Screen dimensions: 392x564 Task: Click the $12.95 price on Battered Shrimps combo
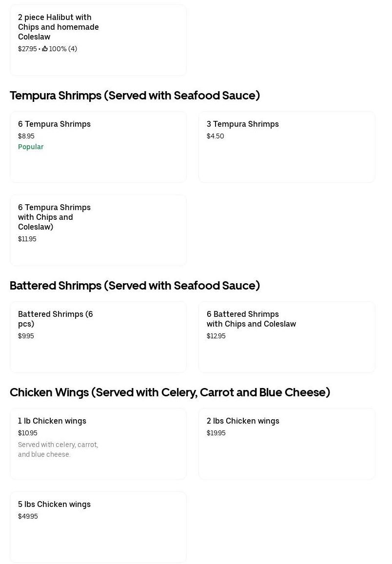point(216,336)
